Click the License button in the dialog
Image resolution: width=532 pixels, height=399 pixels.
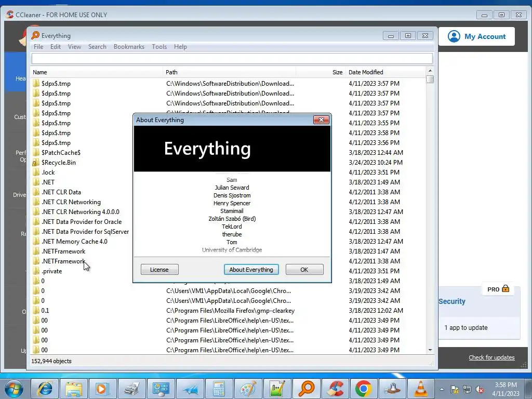pyautogui.click(x=159, y=270)
